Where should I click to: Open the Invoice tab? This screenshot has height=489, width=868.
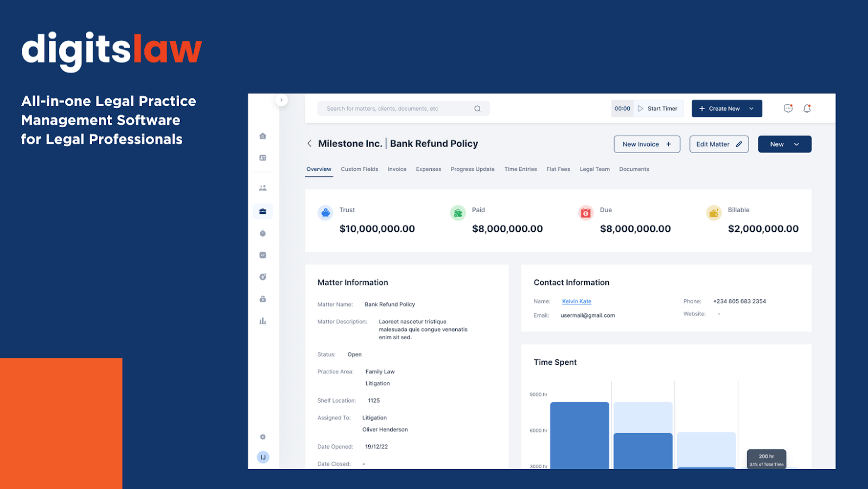click(x=397, y=169)
